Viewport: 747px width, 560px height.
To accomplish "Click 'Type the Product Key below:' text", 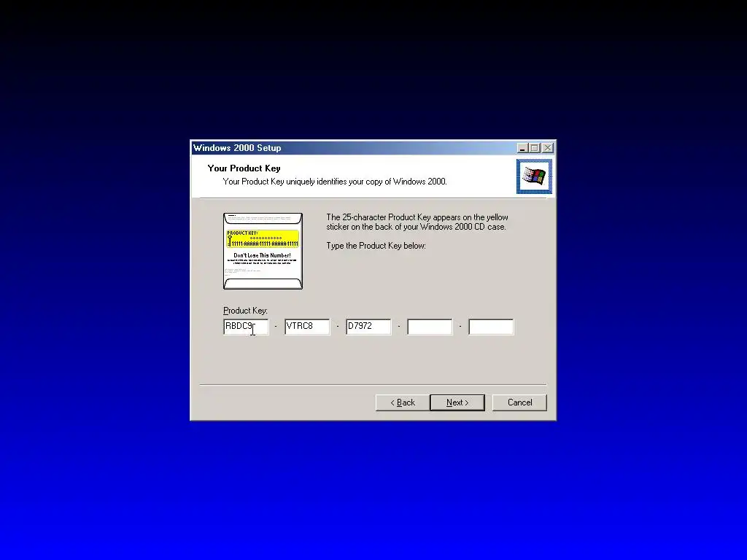I will (x=376, y=246).
